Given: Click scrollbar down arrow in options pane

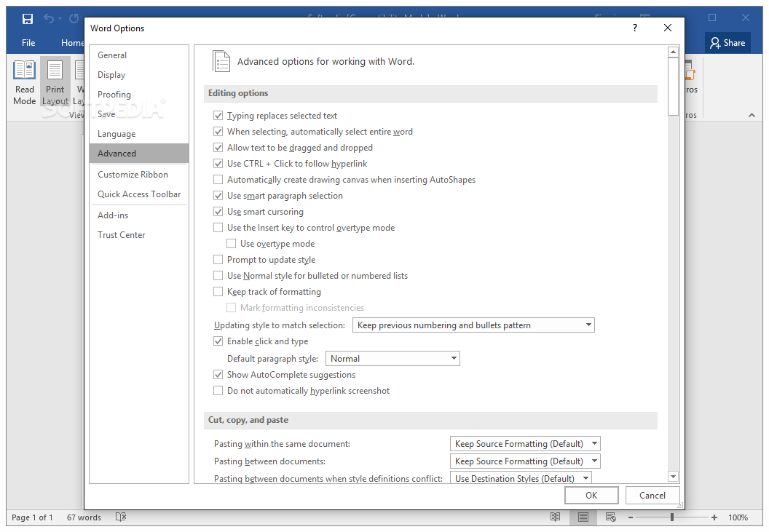Looking at the screenshot, I should tap(673, 477).
